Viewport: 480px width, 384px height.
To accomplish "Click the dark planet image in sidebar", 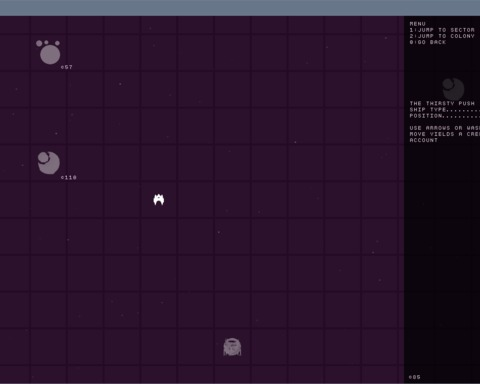I will pyautogui.click(x=453, y=89).
